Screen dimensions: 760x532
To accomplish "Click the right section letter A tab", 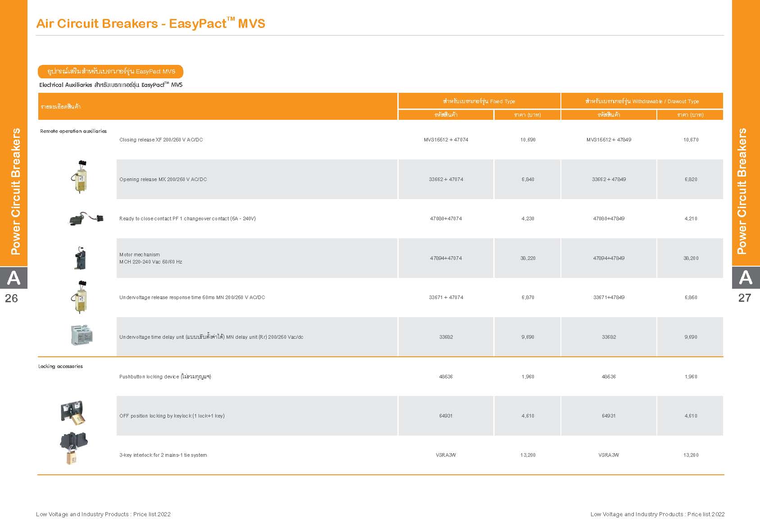I will click(746, 278).
